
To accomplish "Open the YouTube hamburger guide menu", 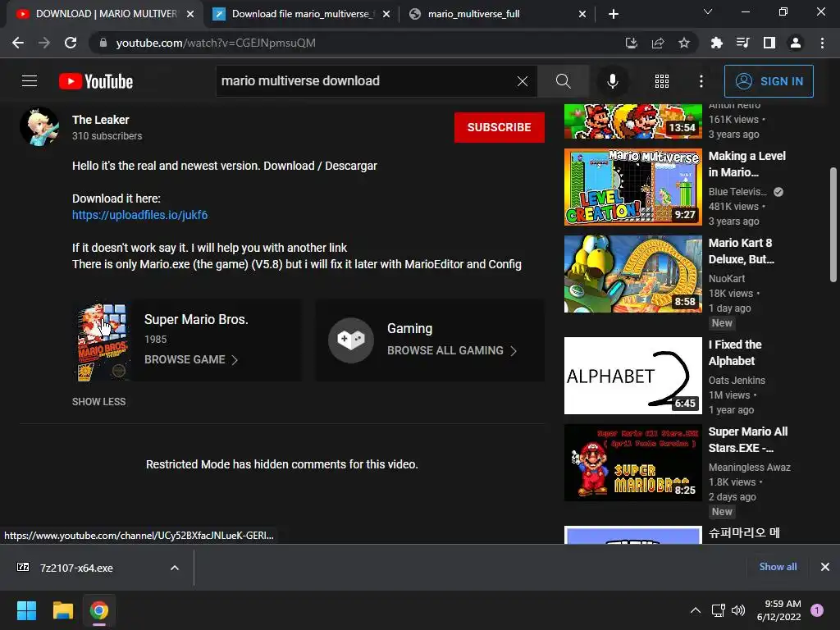I will 30,81.
